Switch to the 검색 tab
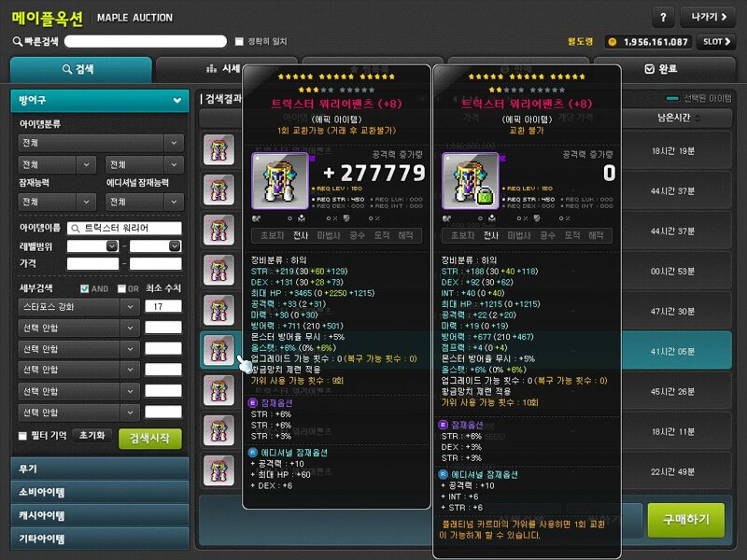 tap(81, 69)
